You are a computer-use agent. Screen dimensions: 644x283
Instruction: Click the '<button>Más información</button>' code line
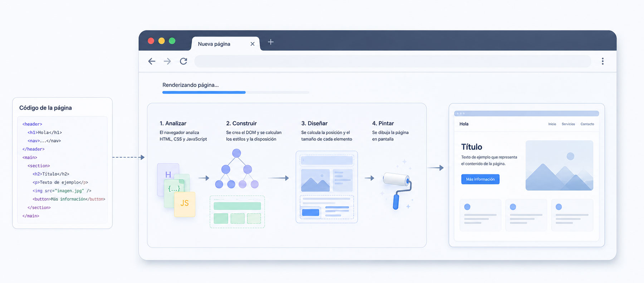(69, 199)
